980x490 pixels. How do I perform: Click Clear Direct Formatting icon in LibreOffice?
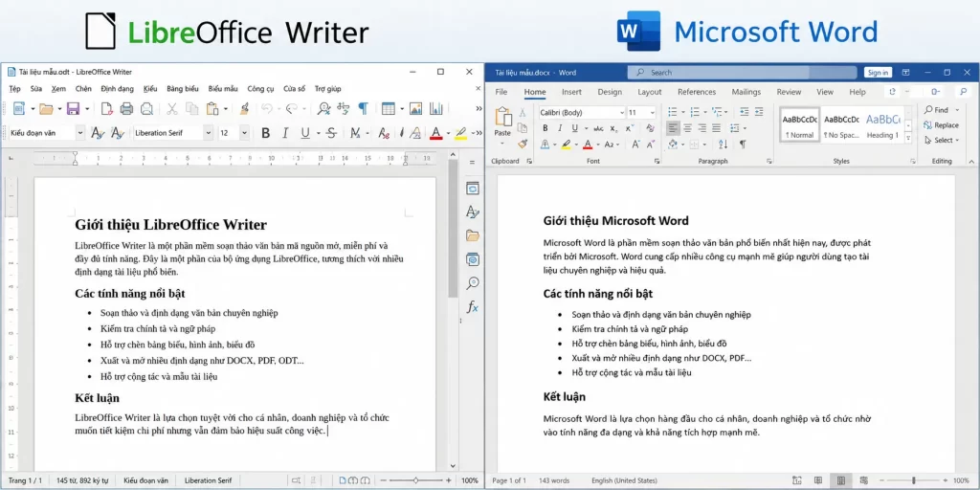385,132
